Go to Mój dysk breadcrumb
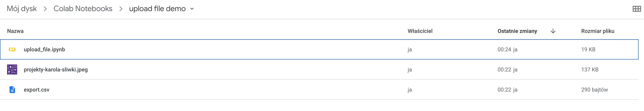The image size is (644, 111). point(22,9)
